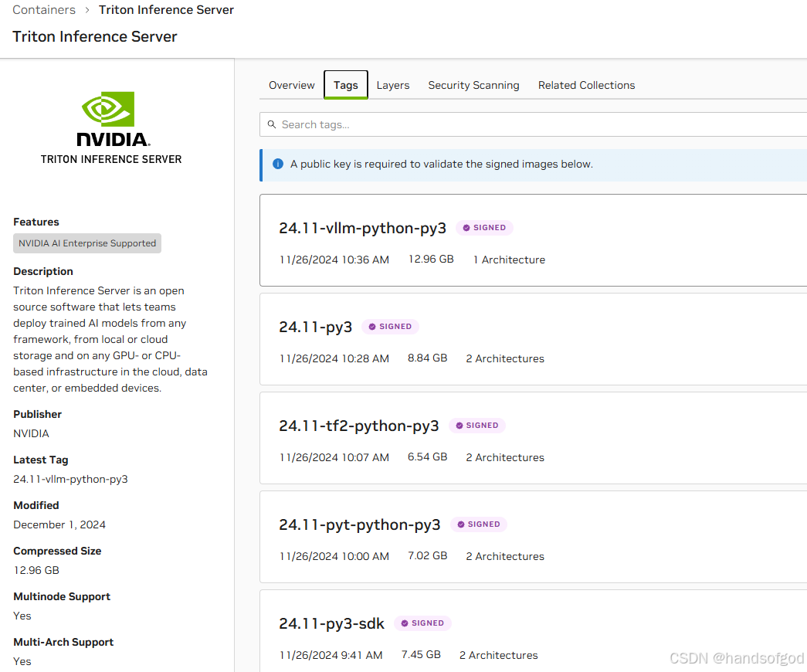This screenshot has width=807, height=672.
Task: Click the NVIDIA Triton Inference Server logo
Action: [111, 128]
